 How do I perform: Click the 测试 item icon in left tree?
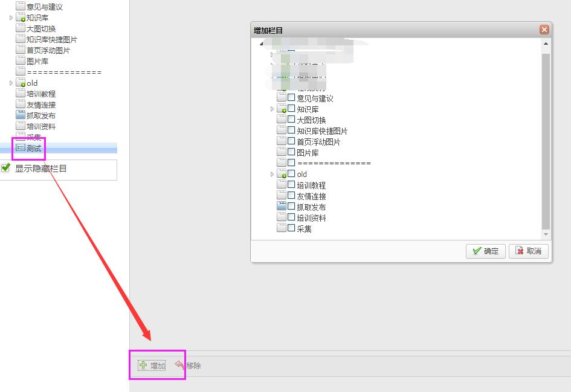point(21,148)
